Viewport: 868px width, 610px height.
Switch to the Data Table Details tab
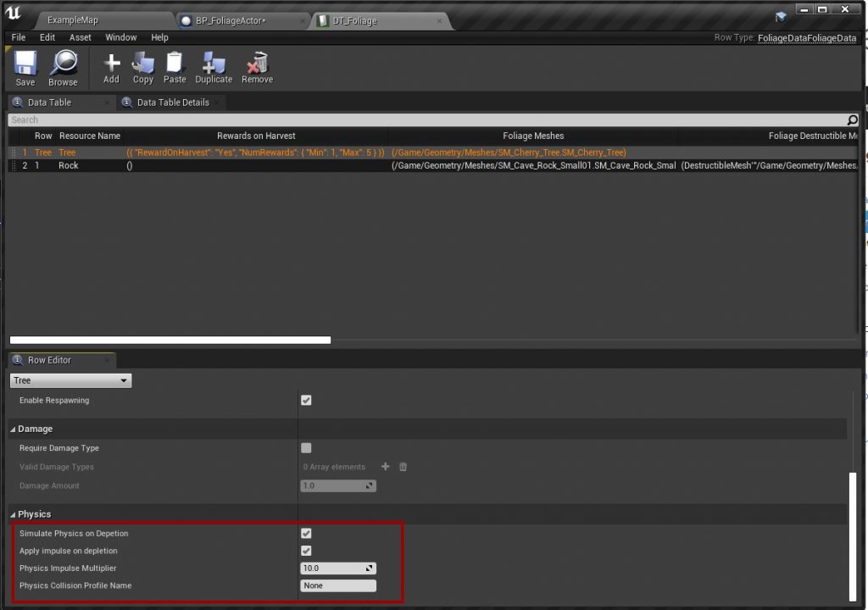pyautogui.click(x=173, y=103)
